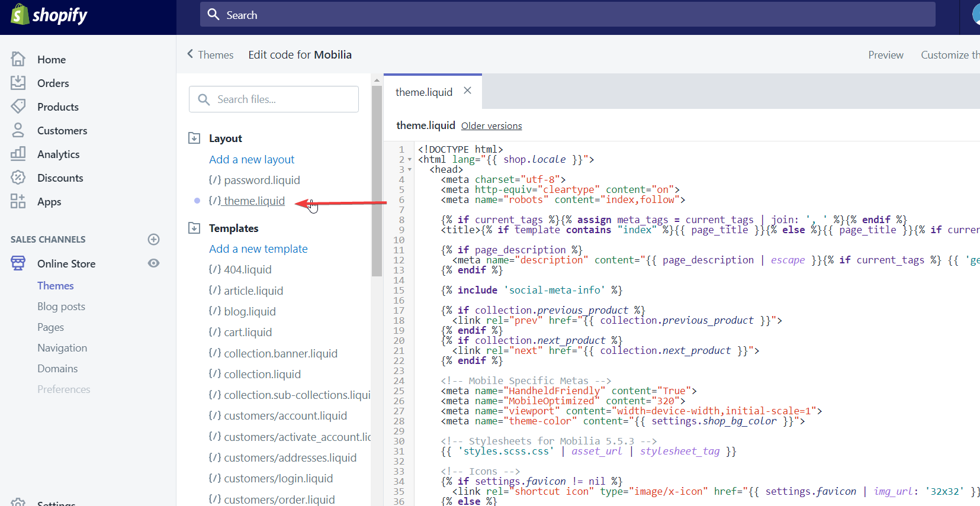This screenshot has height=506, width=980.
Task: Open Orders in the sidebar
Action: coord(53,83)
